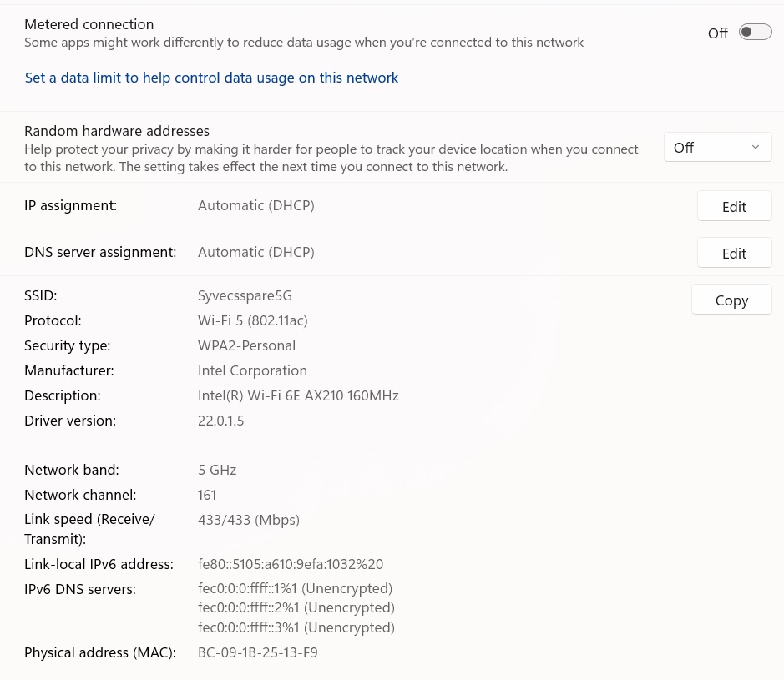784x680 pixels.
Task: Toggle the Metered connection switch
Action: pyautogui.click(x=755, y=33)
